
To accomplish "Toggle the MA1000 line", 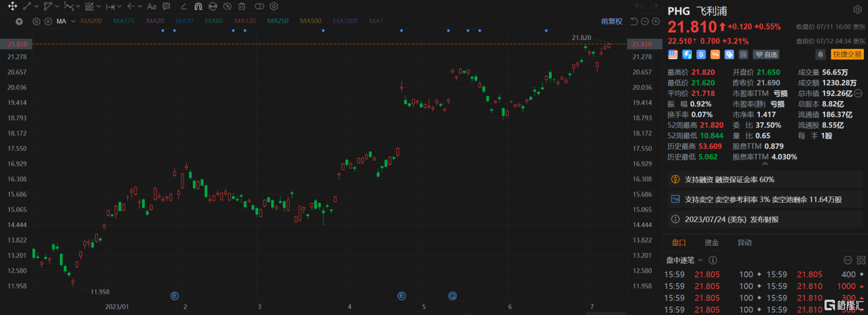I will point(345,21).
